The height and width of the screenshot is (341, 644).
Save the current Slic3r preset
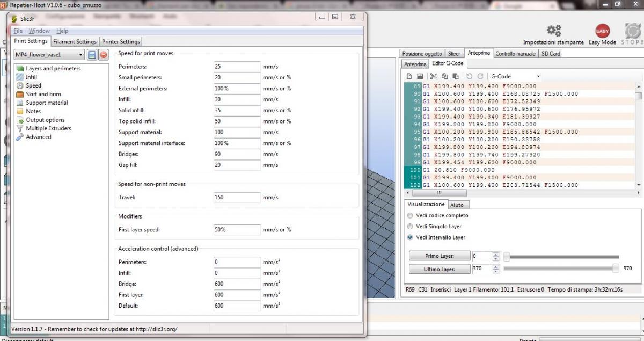pyautogui.click(x=92, y=55)
